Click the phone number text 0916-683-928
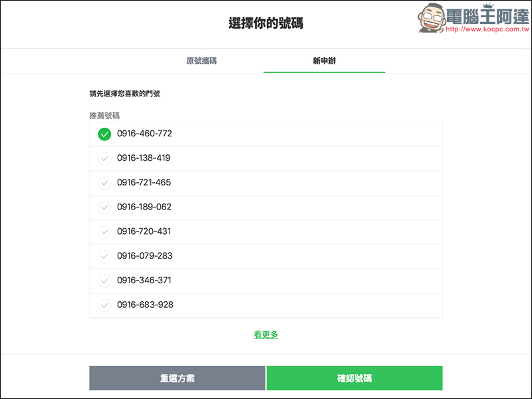Screen dimensions: 532x399 (145, 305)
